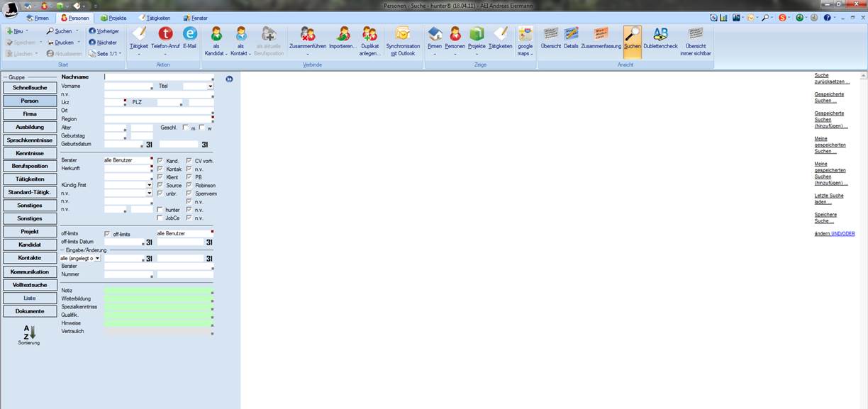868x409 pixels.
Task: Open the Tätigkeiten ribbon tab
Action: pyautogui.click(x=154, y=18)
